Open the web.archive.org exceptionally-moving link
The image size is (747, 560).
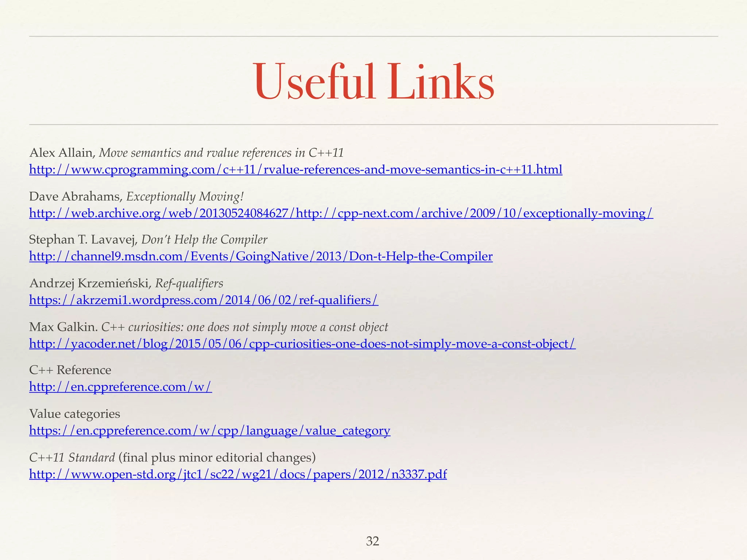tap(341, 213)
